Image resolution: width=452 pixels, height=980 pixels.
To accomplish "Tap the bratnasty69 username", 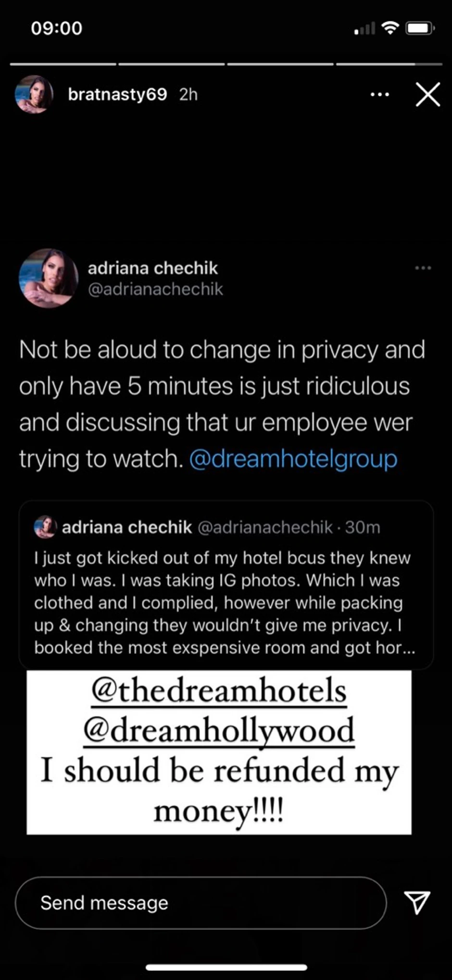I will (117, 94).
